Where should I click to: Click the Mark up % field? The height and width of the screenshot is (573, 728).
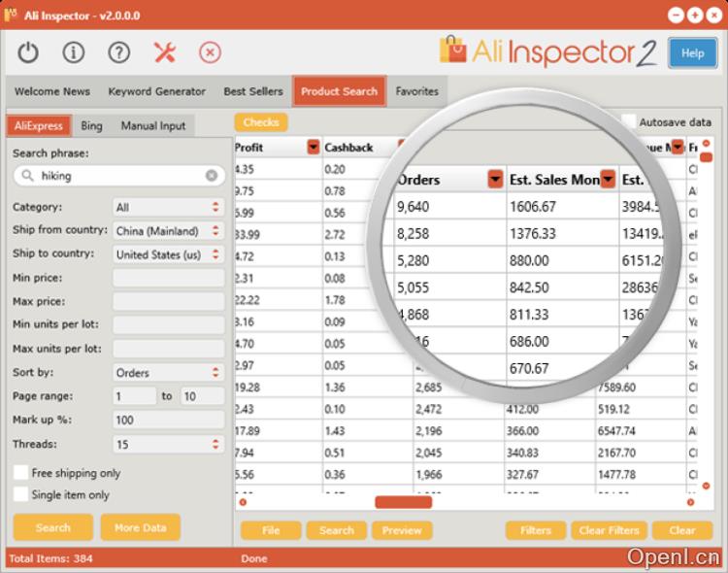point(168,421)
